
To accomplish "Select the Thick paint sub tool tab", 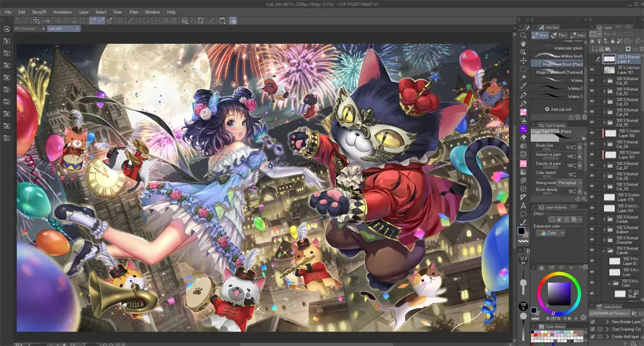I will [x=558, y=35].
